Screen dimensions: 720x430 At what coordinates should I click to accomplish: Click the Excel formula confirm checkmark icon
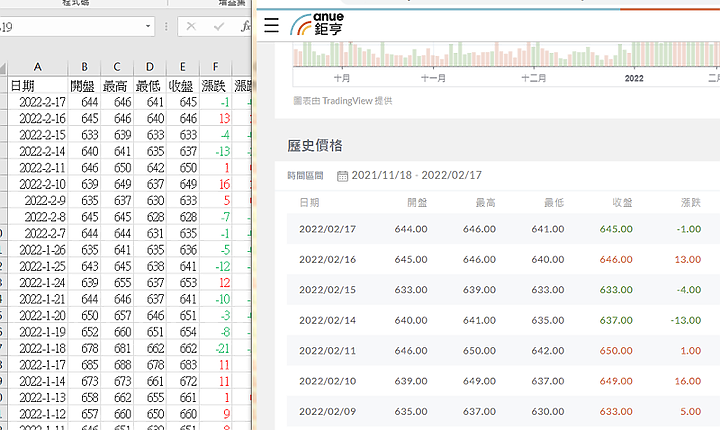[x=219, y=27]
